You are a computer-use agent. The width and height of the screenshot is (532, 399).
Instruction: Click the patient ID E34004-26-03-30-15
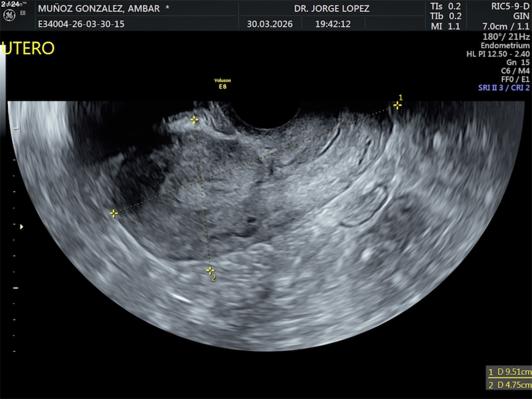coord(81,24)
